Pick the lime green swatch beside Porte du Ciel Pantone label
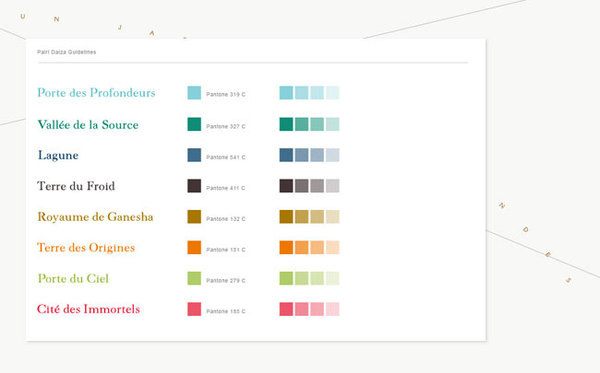Image resolution: width=600 pixels, height=373 pixels. coord(194,278)
